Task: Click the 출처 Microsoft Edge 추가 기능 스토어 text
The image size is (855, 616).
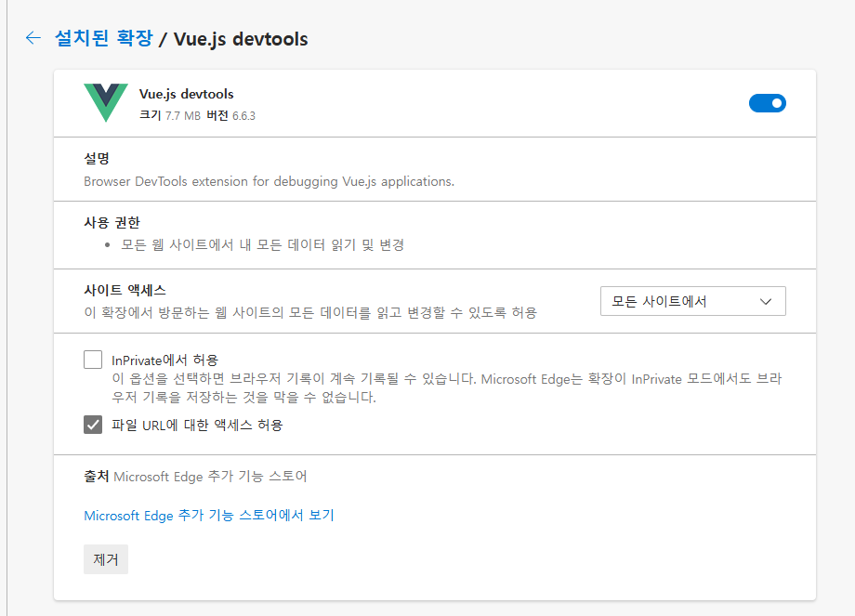Action: pos(195,477)
